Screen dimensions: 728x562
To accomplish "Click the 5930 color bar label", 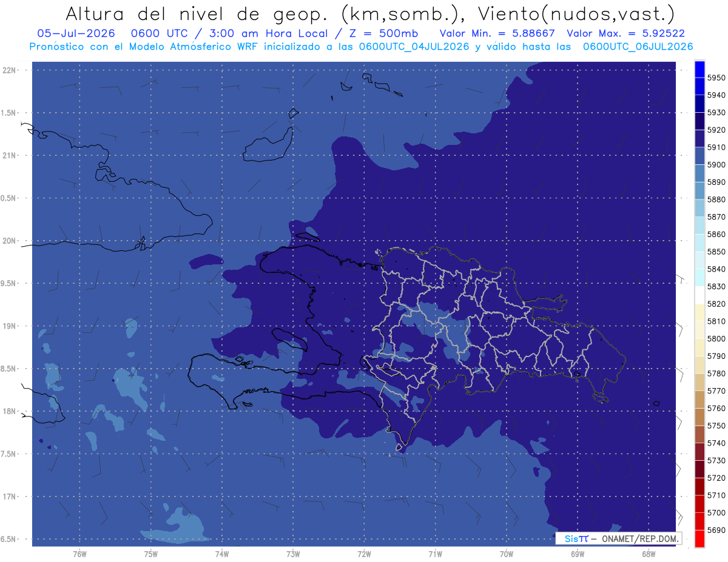I will [x=716, y=113].
